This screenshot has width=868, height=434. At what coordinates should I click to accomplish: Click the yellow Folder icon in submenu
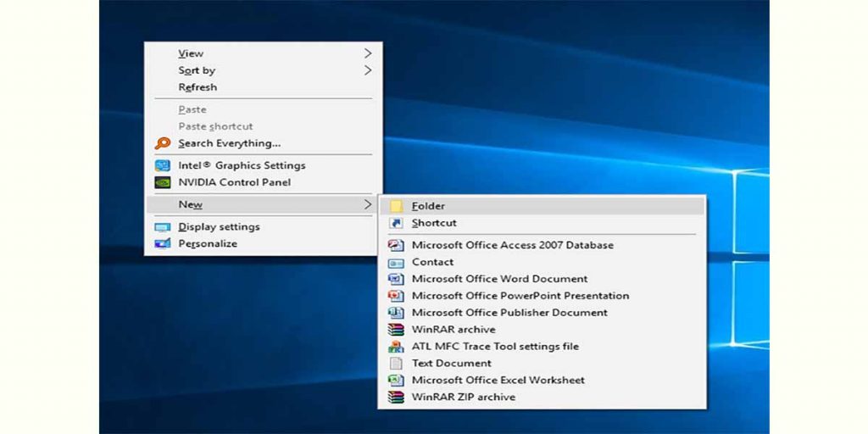tap(396, 206)
